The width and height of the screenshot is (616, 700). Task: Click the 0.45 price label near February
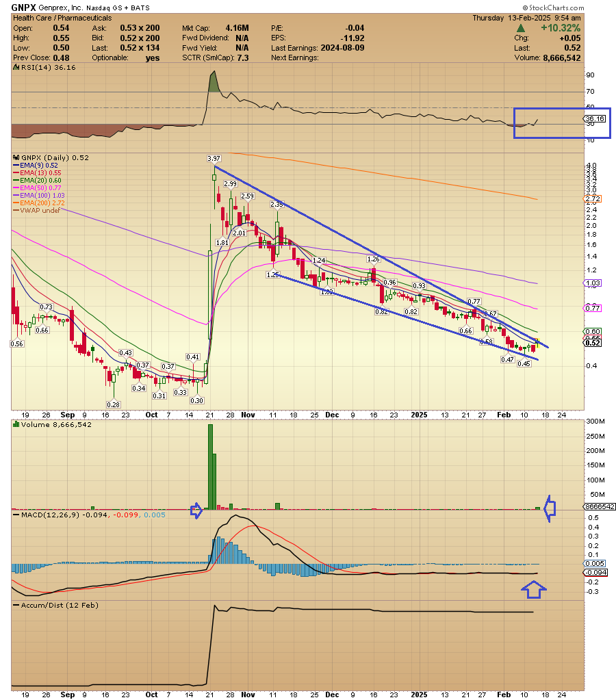tap(524, 363)
